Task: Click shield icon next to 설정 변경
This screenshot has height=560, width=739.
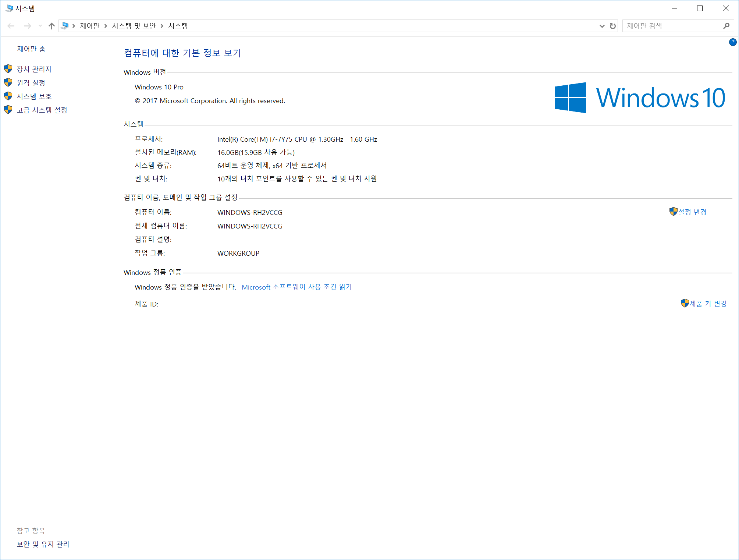Action: [673, 212]
